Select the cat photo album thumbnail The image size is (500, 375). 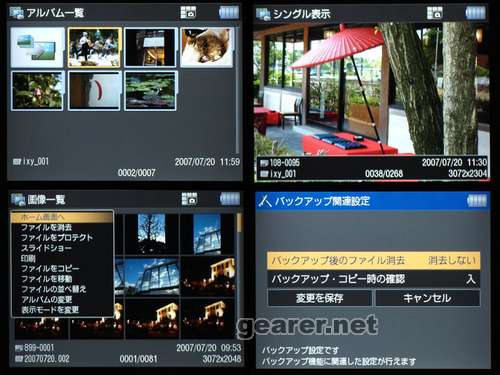tap(207, 47)
